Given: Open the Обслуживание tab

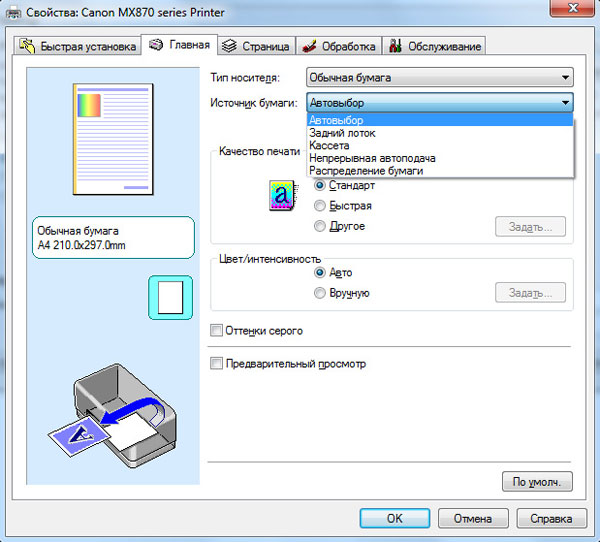Looking at the screenshot, I should pos(434,46).
